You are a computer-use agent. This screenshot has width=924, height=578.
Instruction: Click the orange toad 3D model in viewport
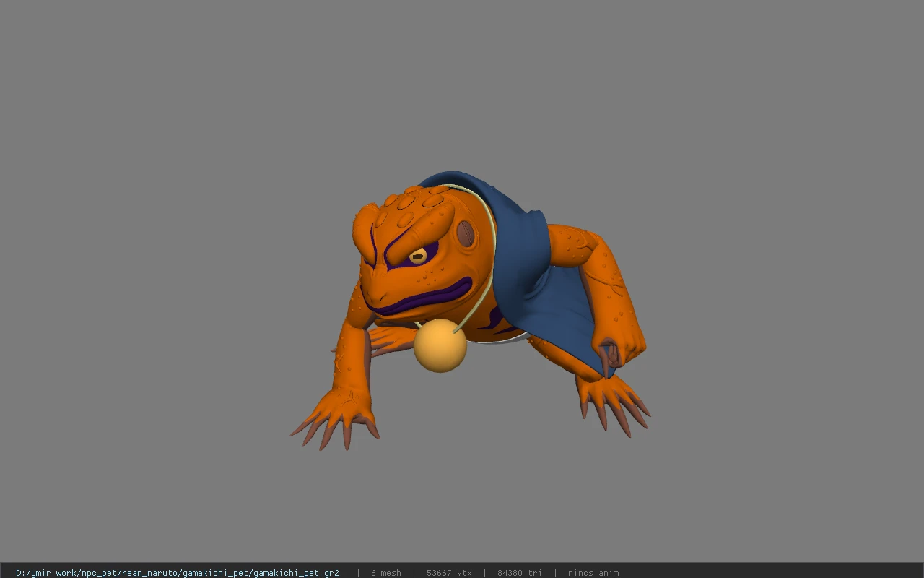pos(469,311)
